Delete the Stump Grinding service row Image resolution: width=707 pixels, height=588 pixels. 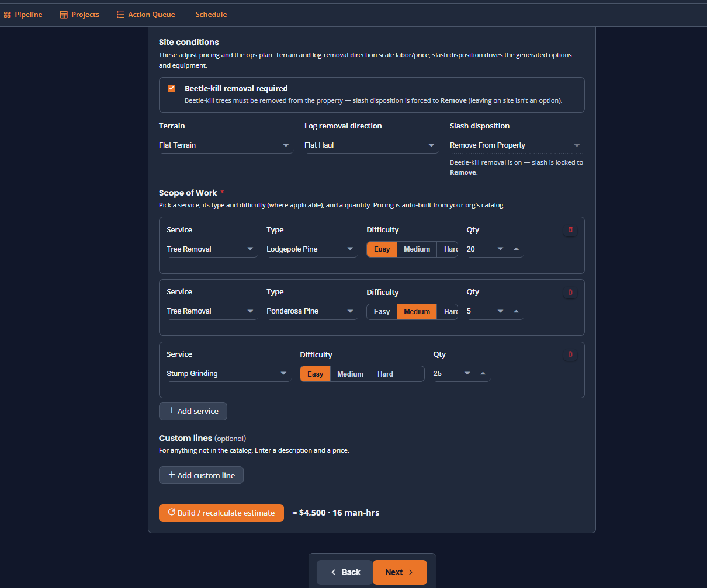[x=570, y=354]
